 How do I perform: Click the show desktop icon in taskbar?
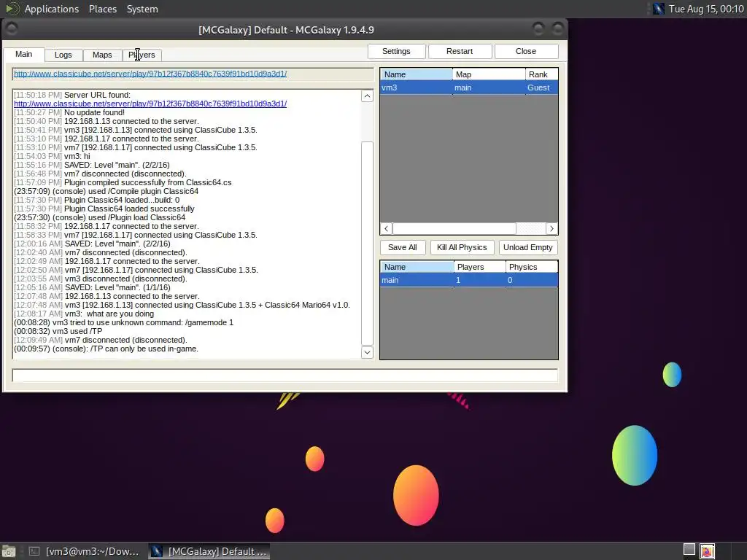pyautogui.click(x=9, y=551)
